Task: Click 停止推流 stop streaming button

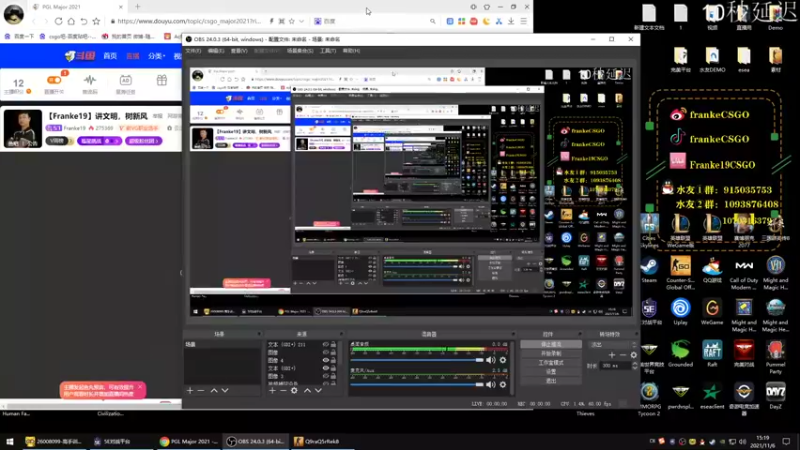Action: pos(551,344)
